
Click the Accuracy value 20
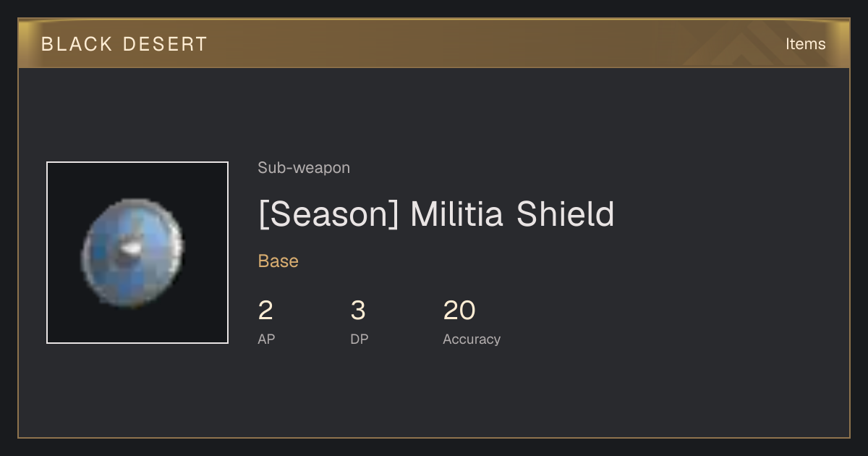coord(459,311)
